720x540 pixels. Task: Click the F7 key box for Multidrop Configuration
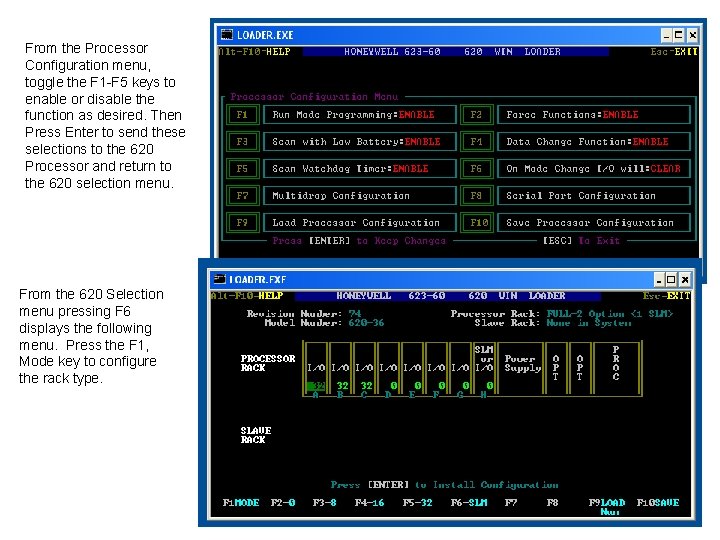click(242, 196)
